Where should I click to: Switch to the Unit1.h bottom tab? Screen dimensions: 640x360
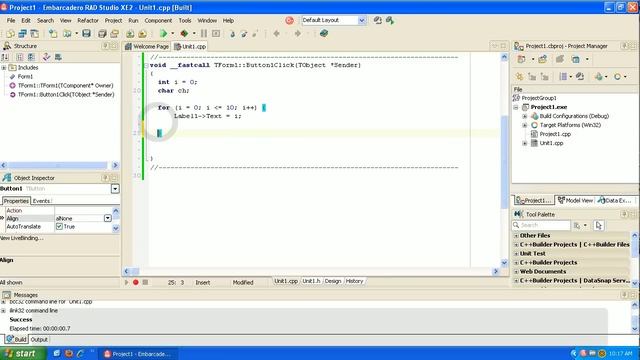pos(311,281)
